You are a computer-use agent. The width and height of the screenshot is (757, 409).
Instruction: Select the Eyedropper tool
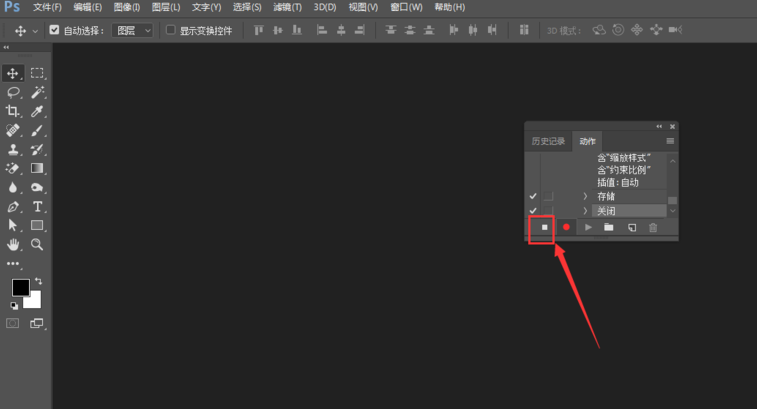pyautogui.click(x=37, y=111)
